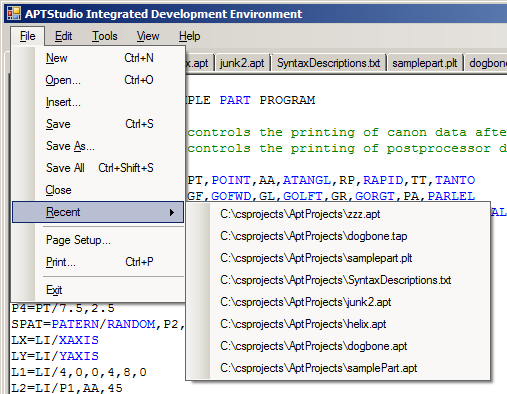Click Print... in the File menu
Image resolution: width=507 pixels, height=394 pixels.
(x=98, y=262)
